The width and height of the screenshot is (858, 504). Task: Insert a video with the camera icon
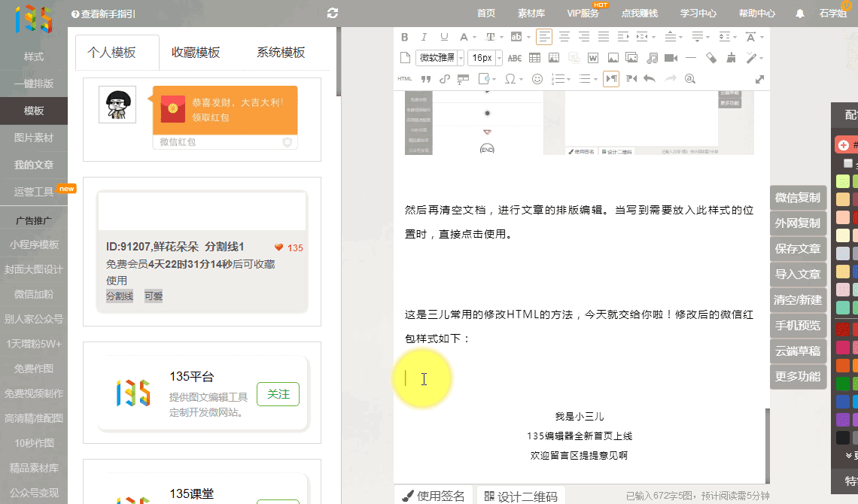(x=671, y=58)
